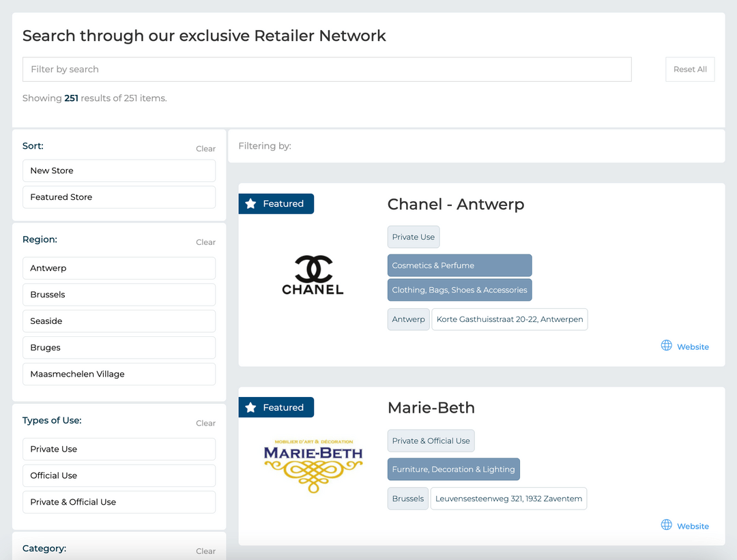This screenshot has width=737, height=560.
Task: Click the globe icon in Chanel card
Action: pos(667,345)
